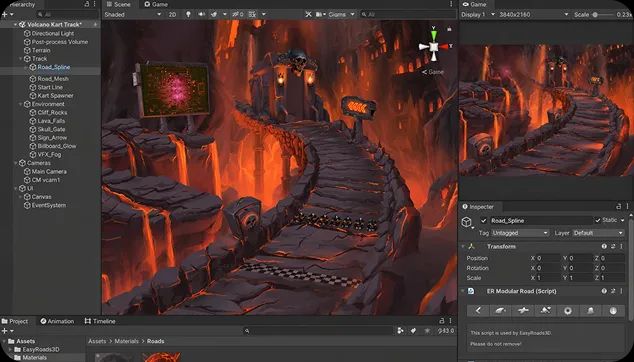Switch to the Scene tab

(x=118, y=4)
